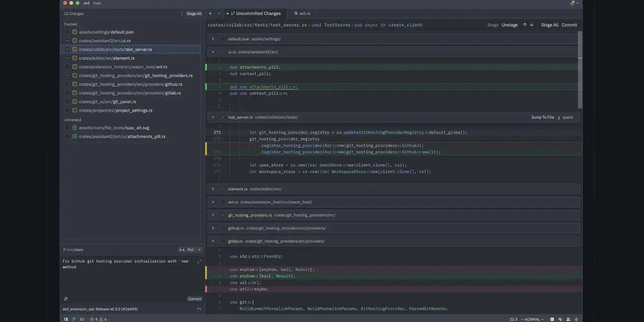Stage assets/settings/default.json with its checkbox
Image resolution: width=644 pixels, height=322 pixels.
point(67,32)
